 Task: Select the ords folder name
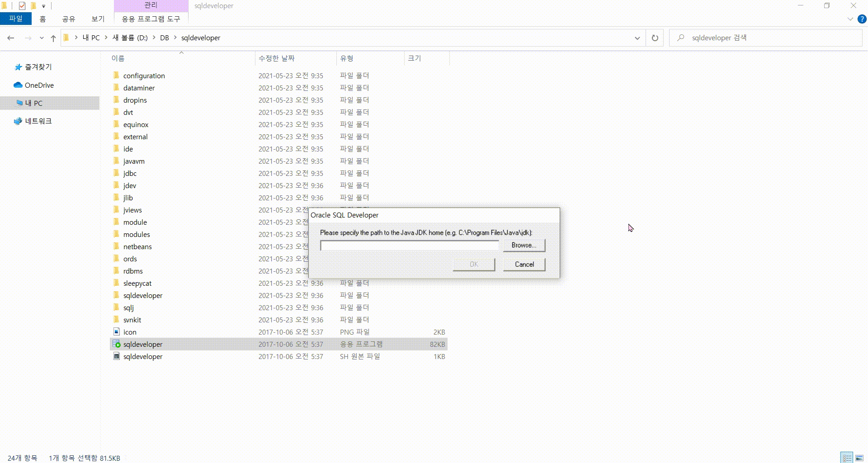tap(130, 259)
